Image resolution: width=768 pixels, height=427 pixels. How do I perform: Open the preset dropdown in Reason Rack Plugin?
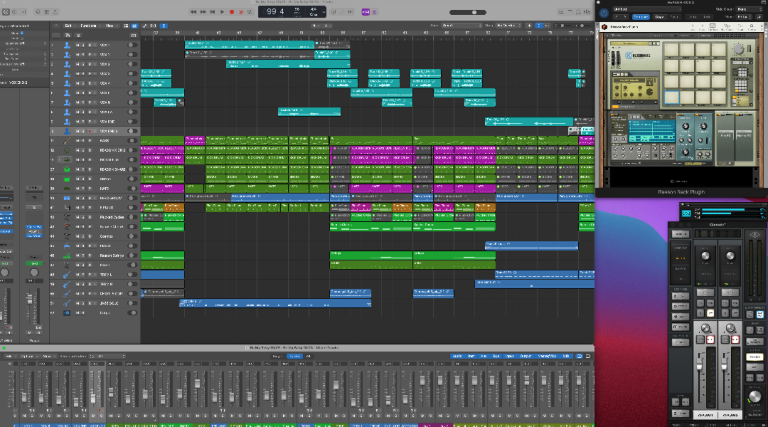(646, 9)
